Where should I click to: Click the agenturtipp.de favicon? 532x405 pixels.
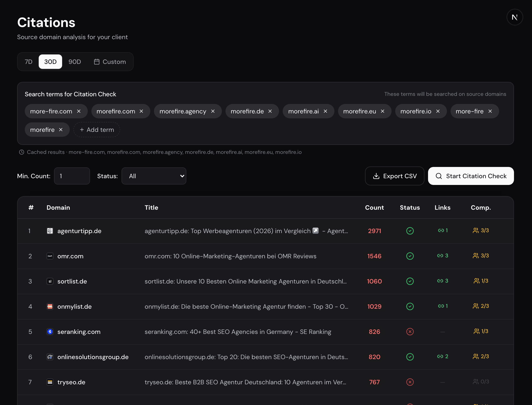[x=50, y=231]
